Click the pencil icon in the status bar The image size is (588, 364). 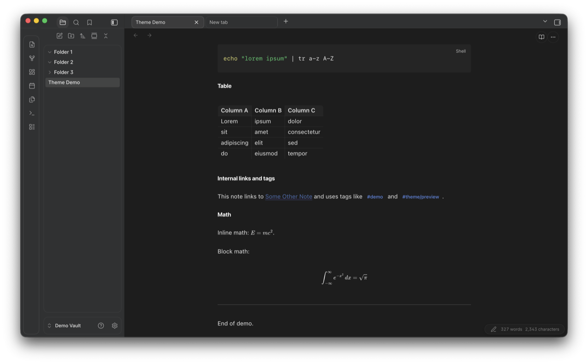point(493,329)
